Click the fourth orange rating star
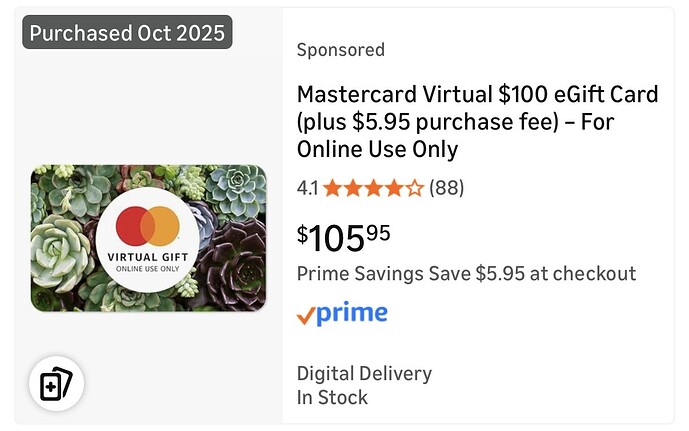 coord(393,187)
